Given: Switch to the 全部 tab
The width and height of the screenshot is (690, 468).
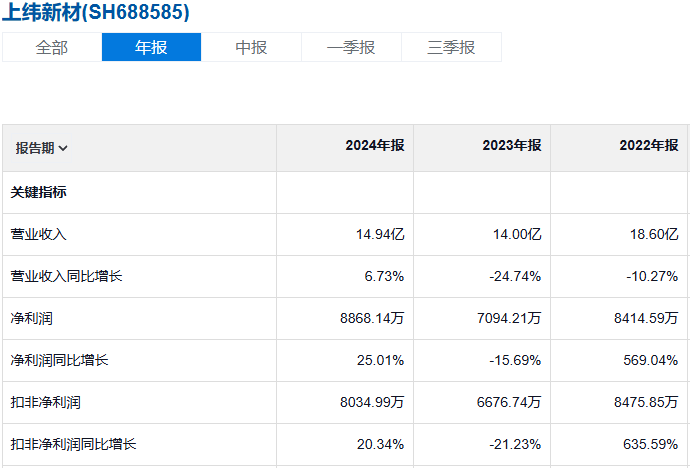Looking at the screenshot, I should click(52, 47).
